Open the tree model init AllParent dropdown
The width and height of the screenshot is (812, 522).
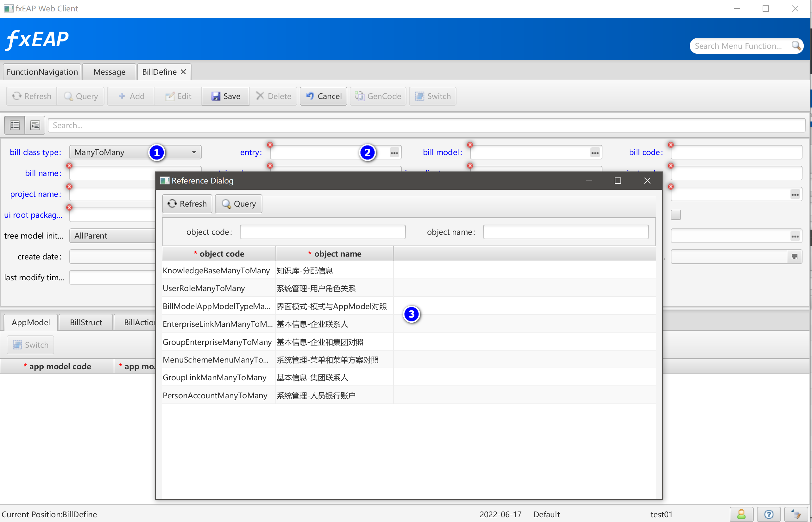[112, 236]
